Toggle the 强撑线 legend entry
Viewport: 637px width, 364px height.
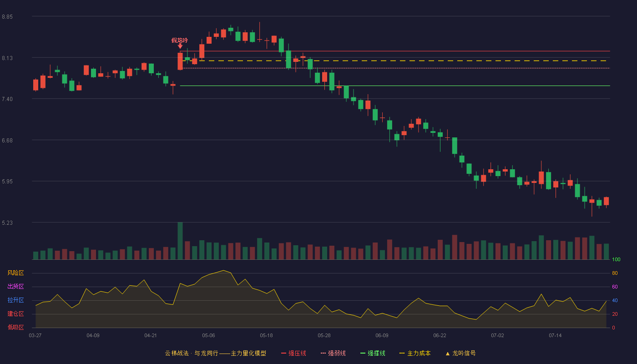[373, 354]
